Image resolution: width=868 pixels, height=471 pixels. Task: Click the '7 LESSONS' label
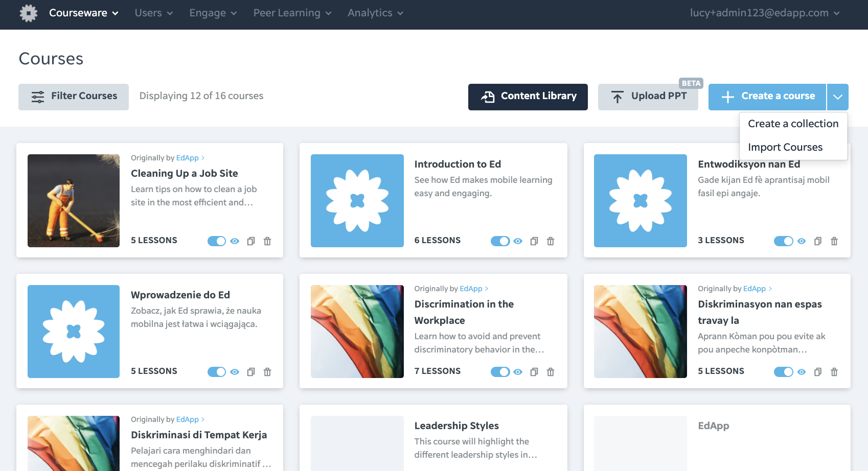click(x=438, y=371)
